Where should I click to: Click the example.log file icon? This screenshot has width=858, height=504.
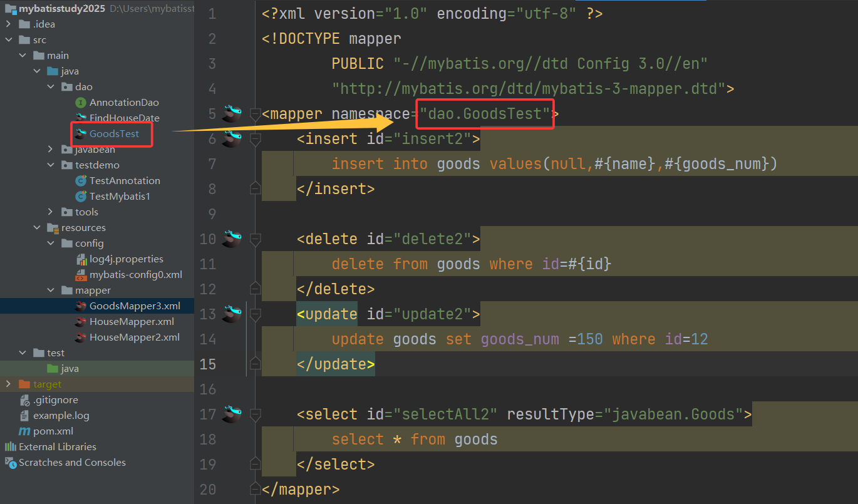pyautogui.click(x=24, y=415)
